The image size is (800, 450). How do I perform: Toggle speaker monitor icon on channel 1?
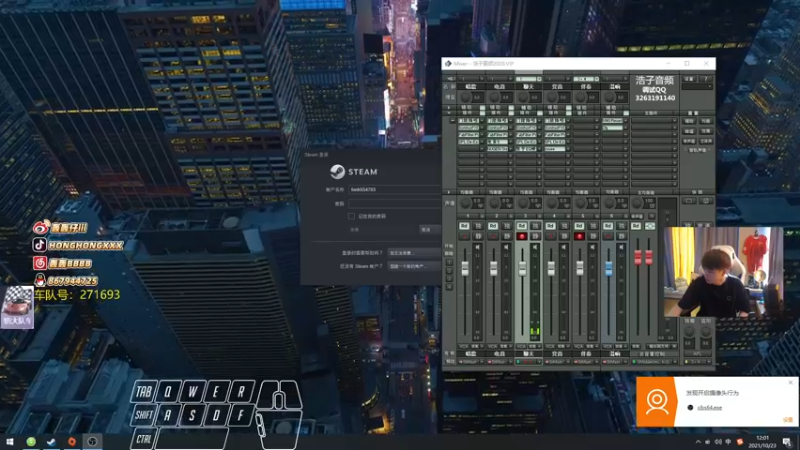click(478, 247)
